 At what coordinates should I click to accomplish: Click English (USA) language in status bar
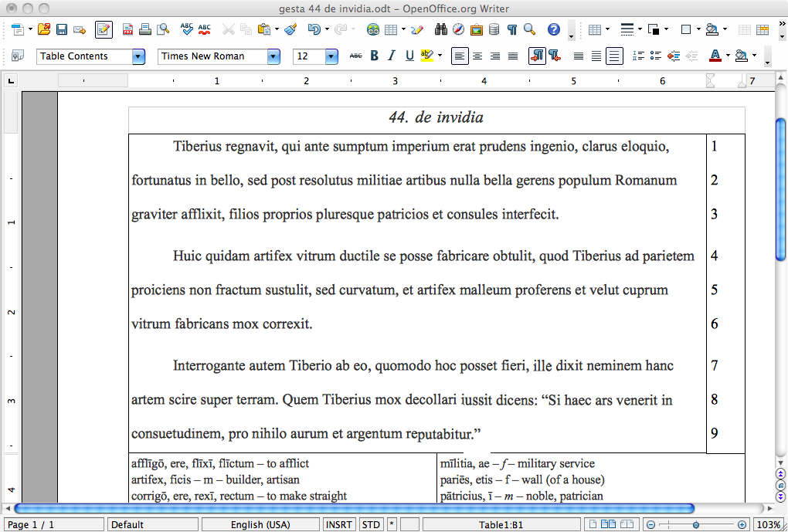pos(261,525)
